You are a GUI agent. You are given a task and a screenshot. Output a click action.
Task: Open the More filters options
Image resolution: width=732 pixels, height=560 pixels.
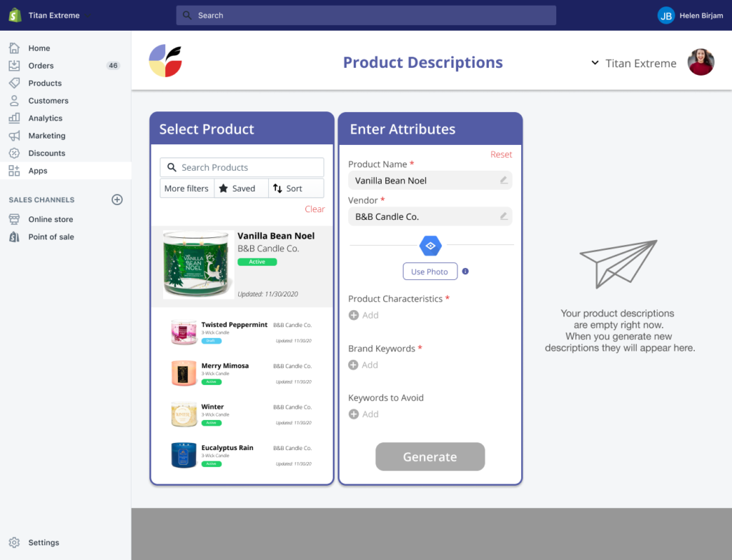click(187, 189)
